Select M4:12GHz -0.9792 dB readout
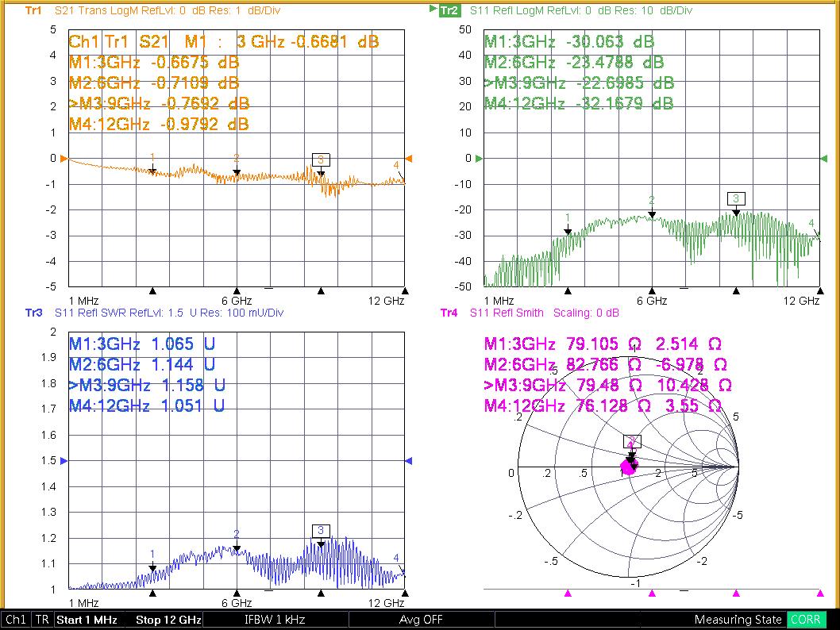Image resolution: width=840 pixels, height=630 pixels. (x=159, y=125)
